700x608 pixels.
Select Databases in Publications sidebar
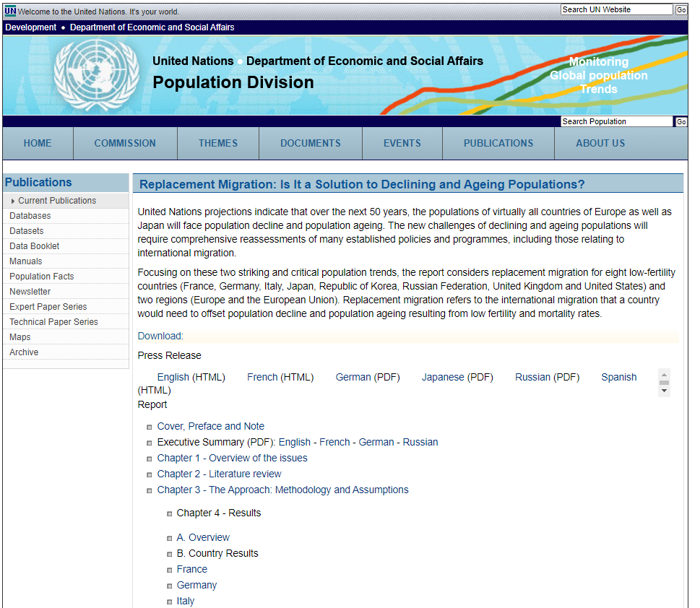coord(30,216)
